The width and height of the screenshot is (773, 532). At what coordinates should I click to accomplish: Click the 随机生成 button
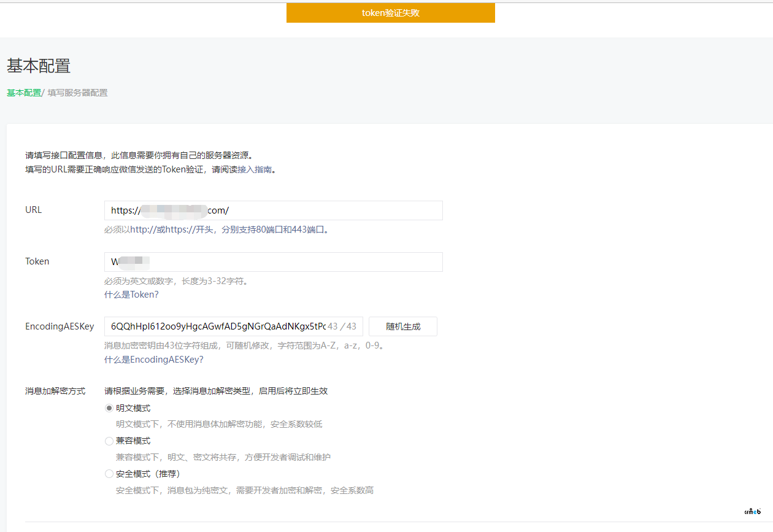(x=403, y=326)
